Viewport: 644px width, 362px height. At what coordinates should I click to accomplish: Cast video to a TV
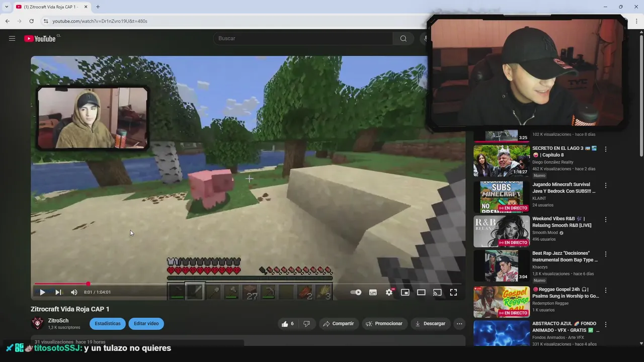coord(437,292)
